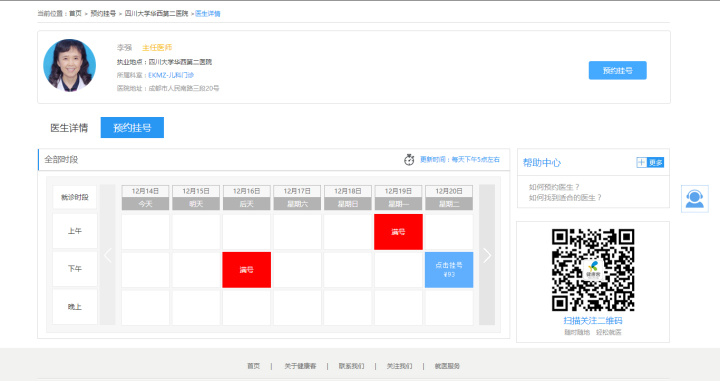Click the 12月15日 明天 date header
Screen dimensions: 720x381
196,197
